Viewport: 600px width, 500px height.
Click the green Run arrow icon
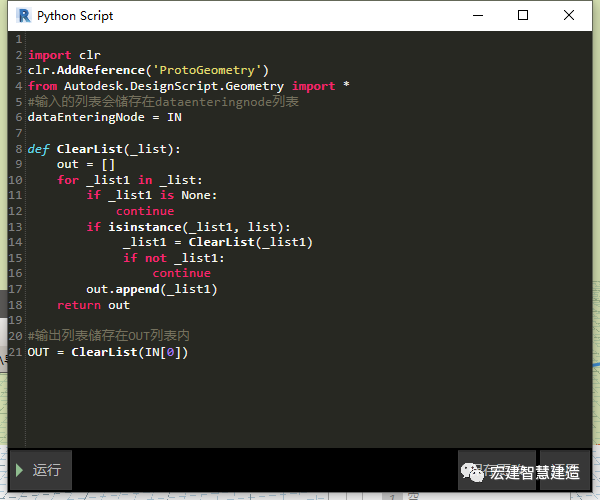coord(20,470)
